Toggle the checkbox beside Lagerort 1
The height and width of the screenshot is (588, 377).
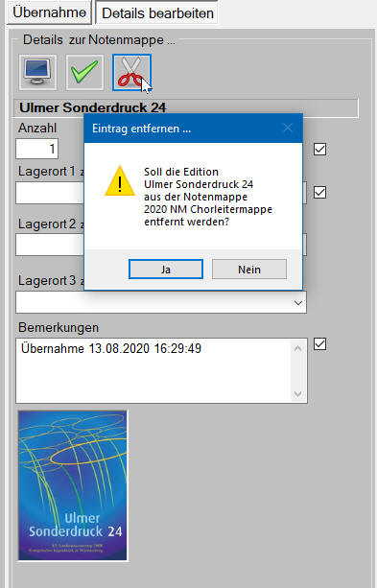tap(320, 193)
